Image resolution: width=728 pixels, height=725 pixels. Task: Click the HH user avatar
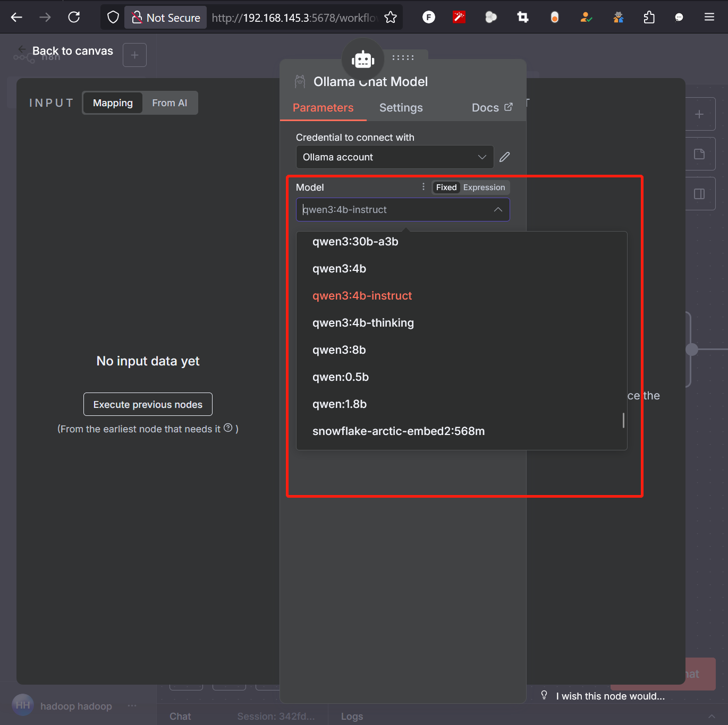pos(23,705)
